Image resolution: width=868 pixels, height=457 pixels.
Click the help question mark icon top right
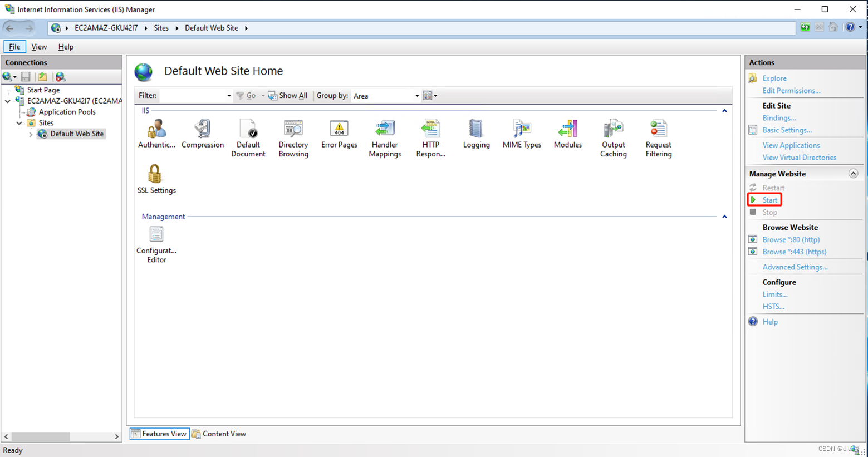pos(850,27)
